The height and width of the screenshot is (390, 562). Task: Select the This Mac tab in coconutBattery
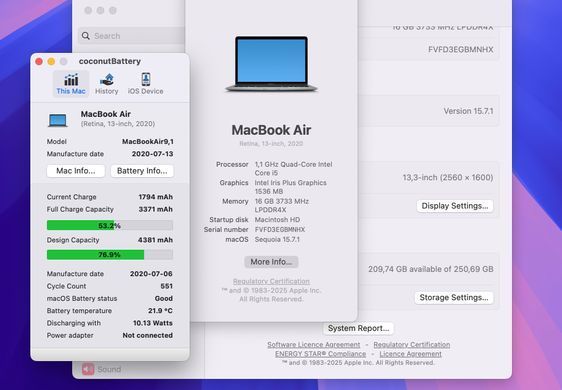71,84
